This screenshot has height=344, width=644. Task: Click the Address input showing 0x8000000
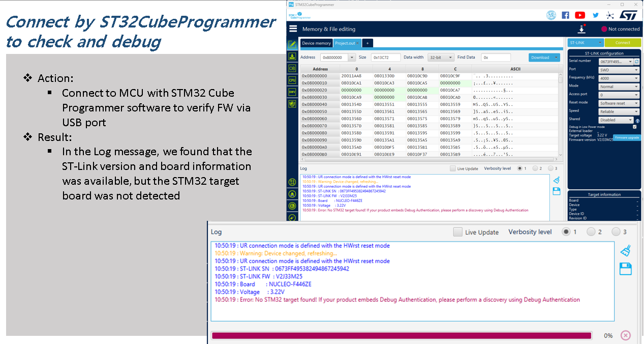point(334,58)
